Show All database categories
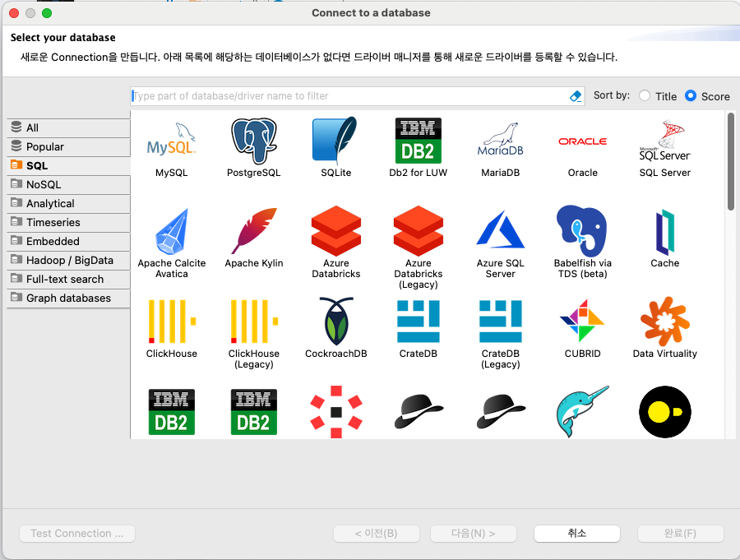 coord(68,128)
